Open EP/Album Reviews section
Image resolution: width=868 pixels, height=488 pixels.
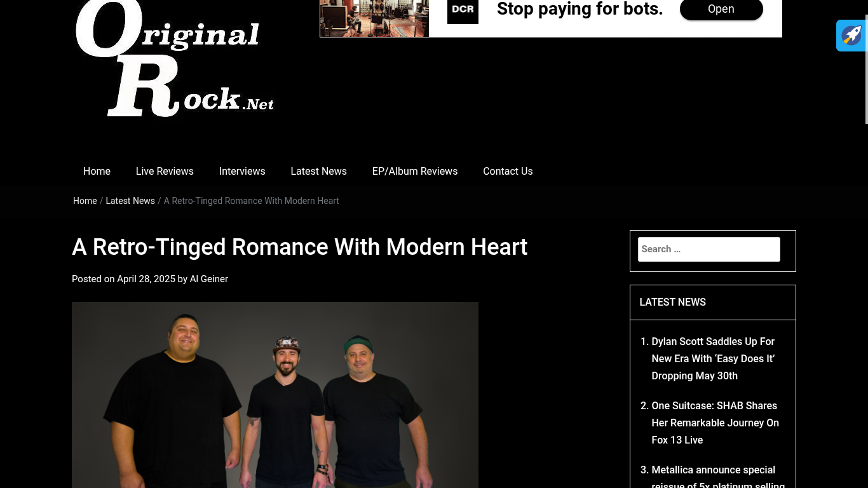click(415, 171)
